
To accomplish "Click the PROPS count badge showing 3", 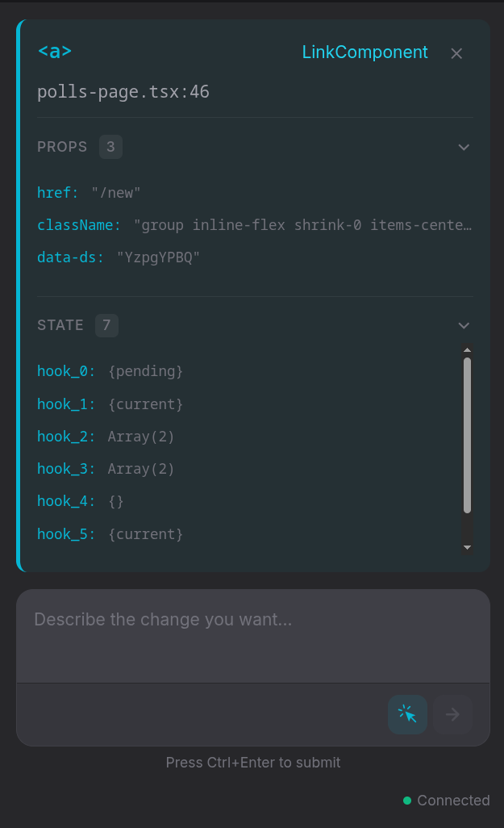I will [111, 147].
